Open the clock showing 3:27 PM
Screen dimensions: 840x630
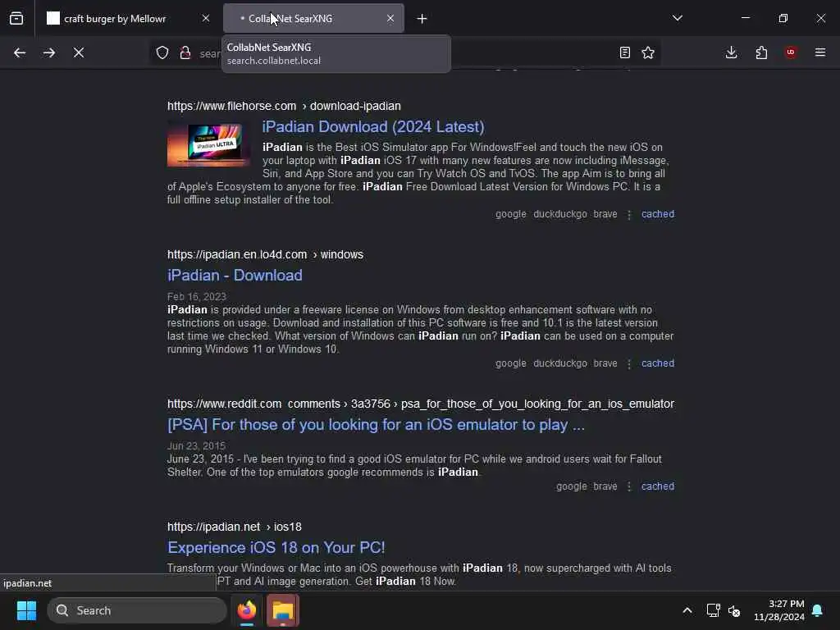pos(779,610)
